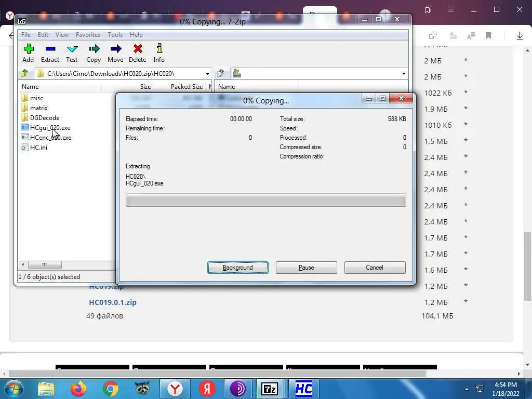Viewport: 532px width, 399px height.
Task: Go back in the browser
Action: pos(11,36)
